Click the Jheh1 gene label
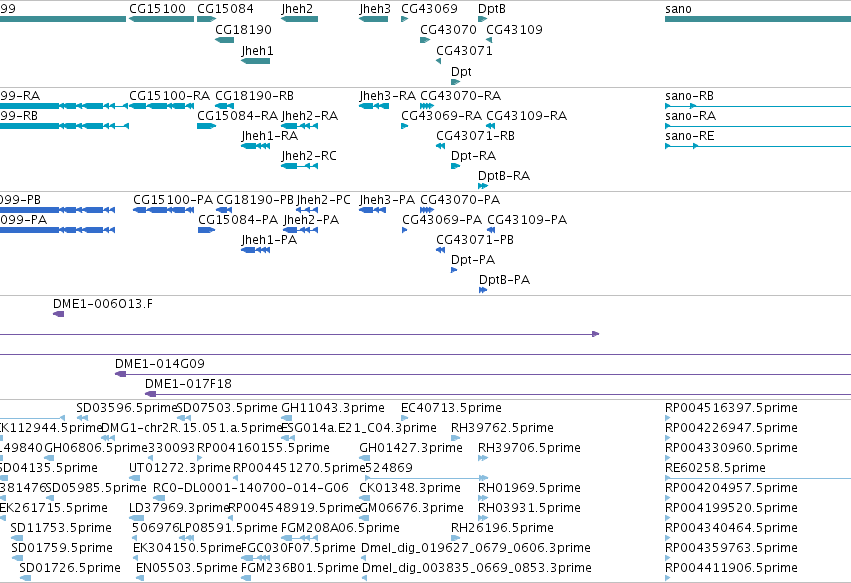Screen dimensions: 851x583 click(x=257, y=51)
